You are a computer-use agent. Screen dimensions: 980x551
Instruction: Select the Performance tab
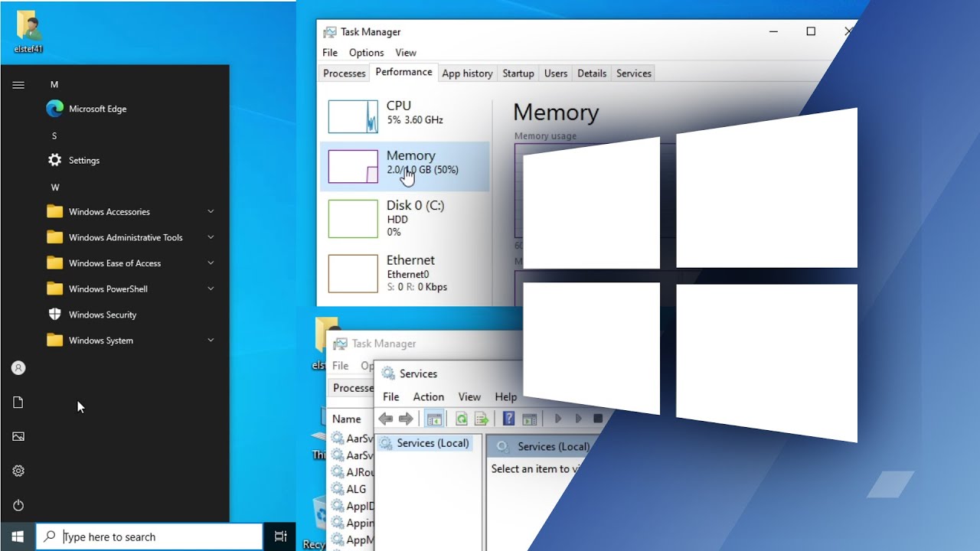[404, 72]
